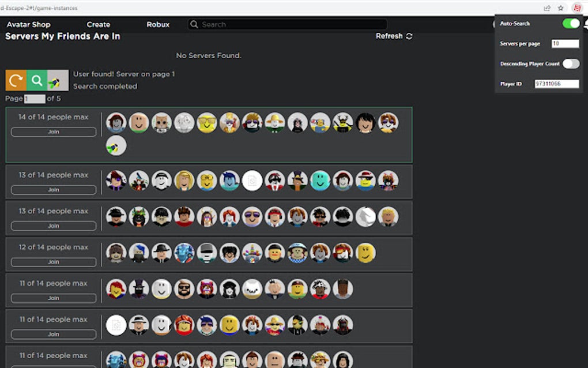Image resolution: width=588 pixels, height=368 pixels.
Task: Click the Player ID input field
Action: pos(556,84)
